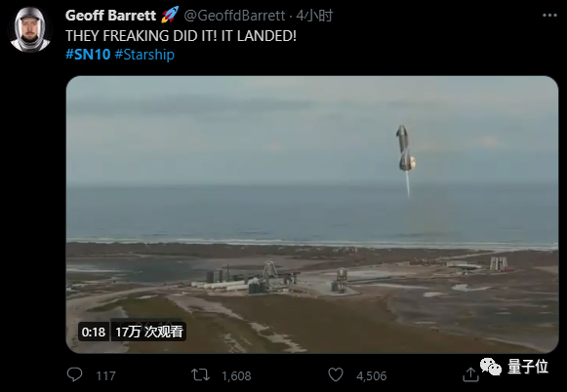
Task: Retweet using the retweet arrows icon
Action: [200, 375]
